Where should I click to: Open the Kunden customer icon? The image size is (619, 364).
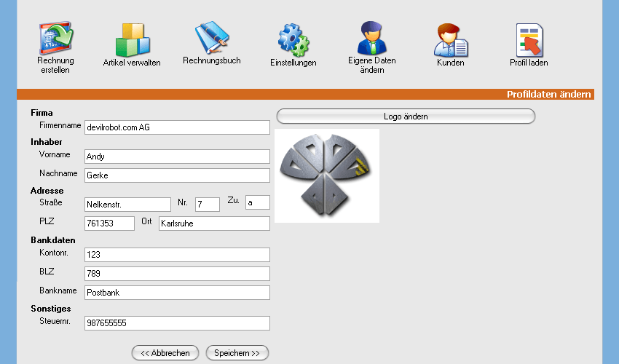(x=451, y=40)
